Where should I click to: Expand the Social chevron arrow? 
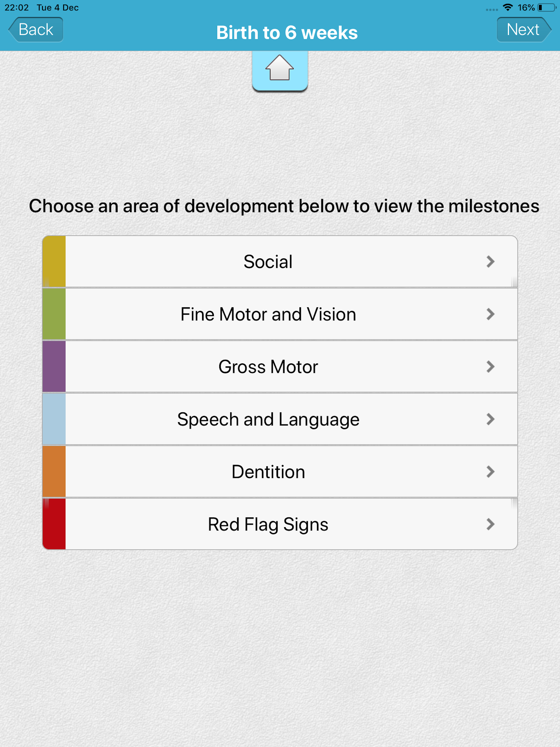491,262
